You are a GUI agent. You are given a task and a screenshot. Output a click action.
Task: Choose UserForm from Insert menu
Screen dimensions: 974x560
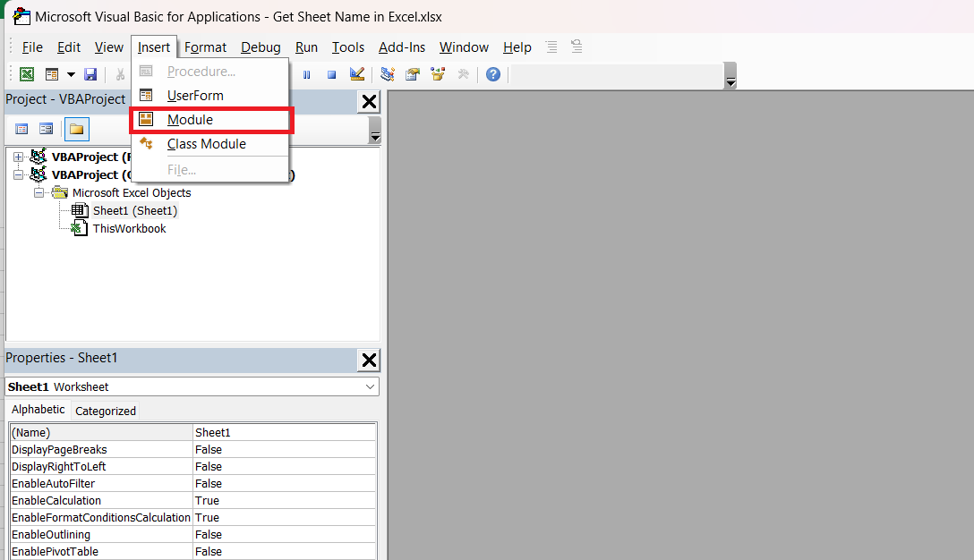point(210,96)
